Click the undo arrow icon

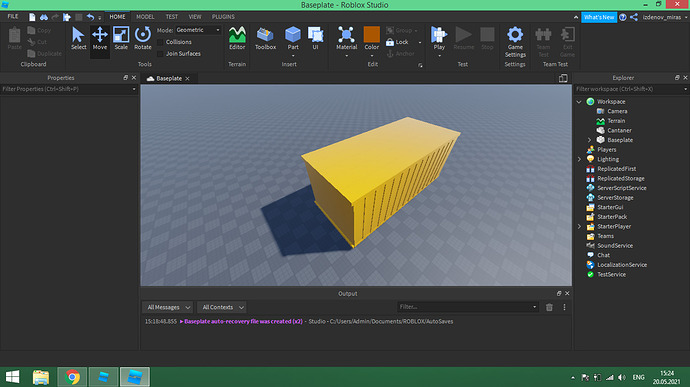coord(90,17)
